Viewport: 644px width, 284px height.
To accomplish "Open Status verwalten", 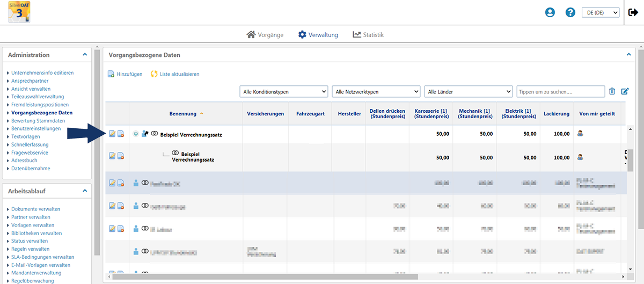I will (x=30, y=241).
